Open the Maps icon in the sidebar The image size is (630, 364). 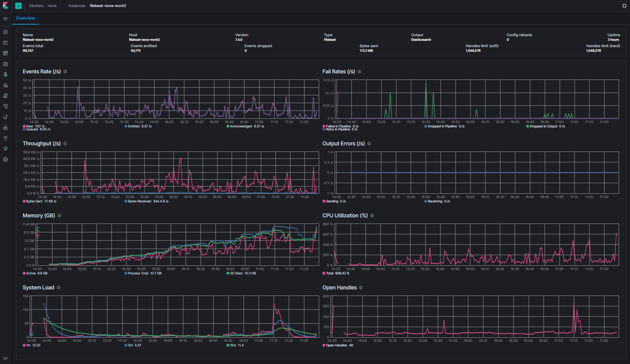(x=5, y=75)
